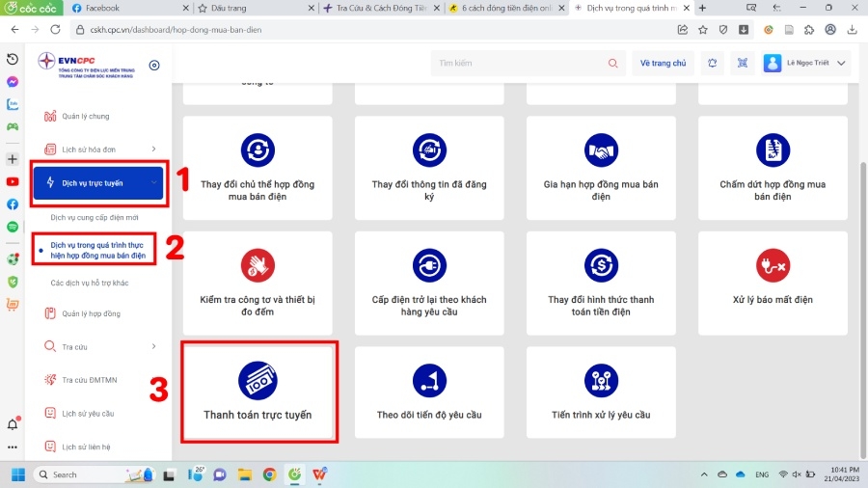Open Cốc Cốc history sidebar icon
Image resolution: width=868 pixels, height=488 pixels.
[13, 59]
